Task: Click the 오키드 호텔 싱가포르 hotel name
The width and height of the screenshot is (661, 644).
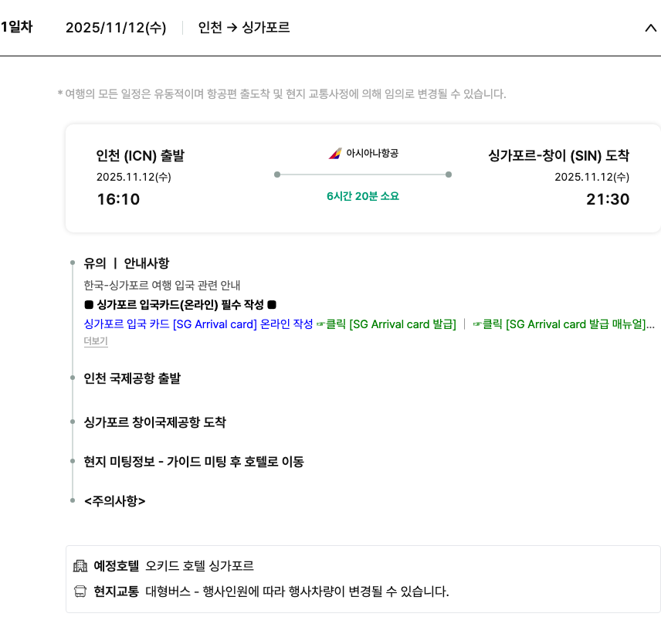Action: [199, 566]
